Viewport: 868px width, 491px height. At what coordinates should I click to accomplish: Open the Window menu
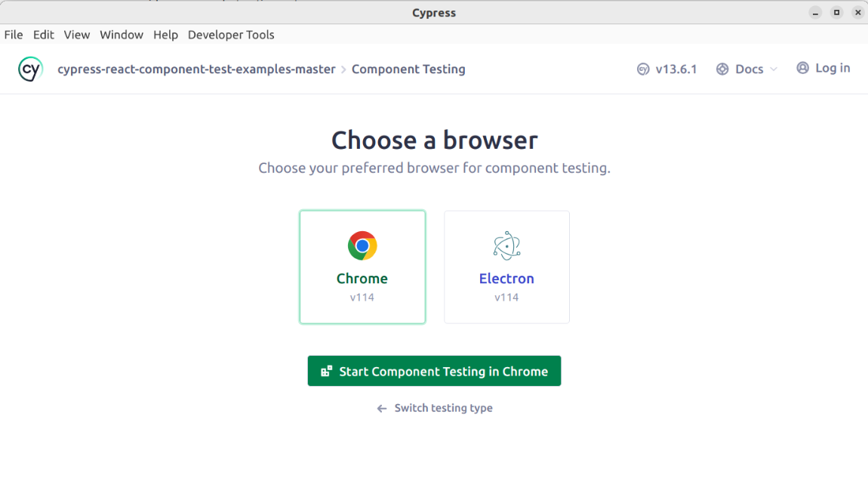(121, 34)
